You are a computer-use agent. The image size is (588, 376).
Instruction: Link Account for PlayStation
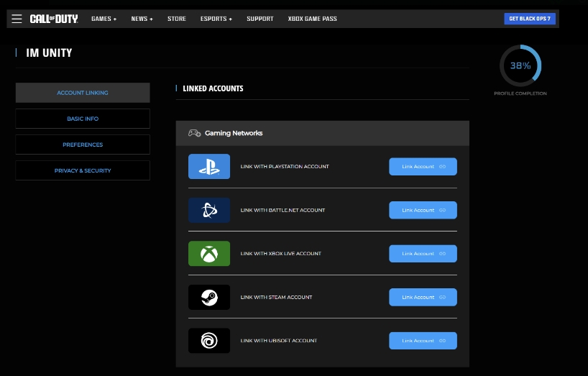pyautogui.click(x=423, y=167)
